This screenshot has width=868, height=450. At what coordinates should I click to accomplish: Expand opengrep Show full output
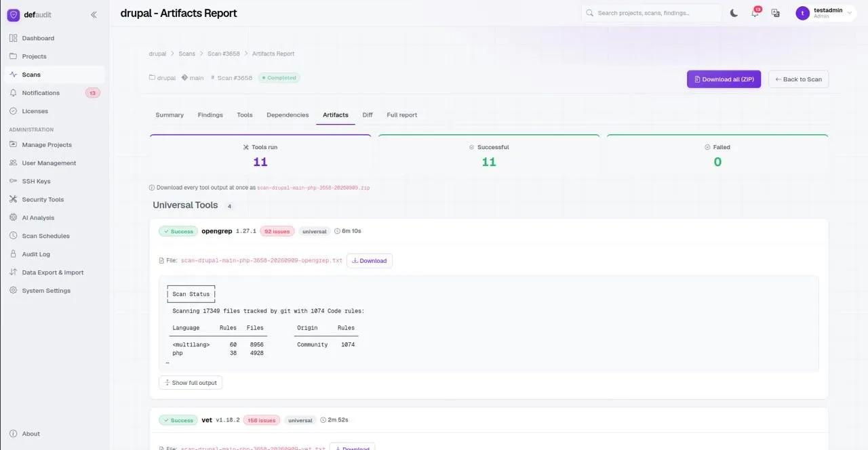pos(191,383)
